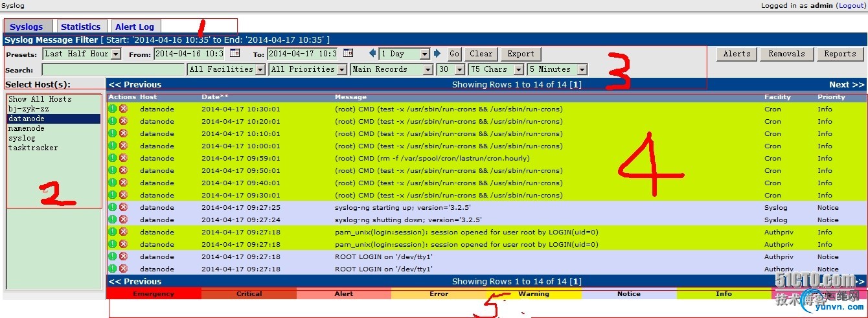The height and width of the screenshot is (318, 868).
Task: Click top << Previous link
Action: [x=135, y=84]
